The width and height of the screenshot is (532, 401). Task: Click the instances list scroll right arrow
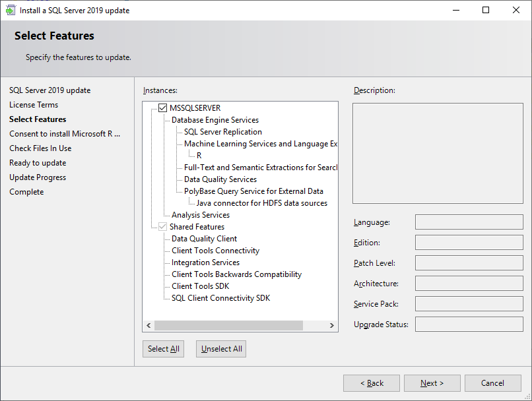click(332, 325)
